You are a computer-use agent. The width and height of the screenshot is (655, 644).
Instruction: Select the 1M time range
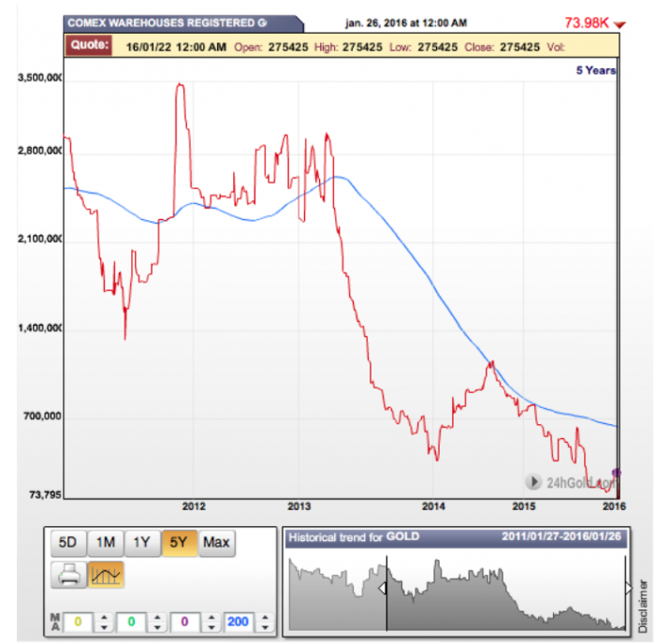click(x=106, y=542)
